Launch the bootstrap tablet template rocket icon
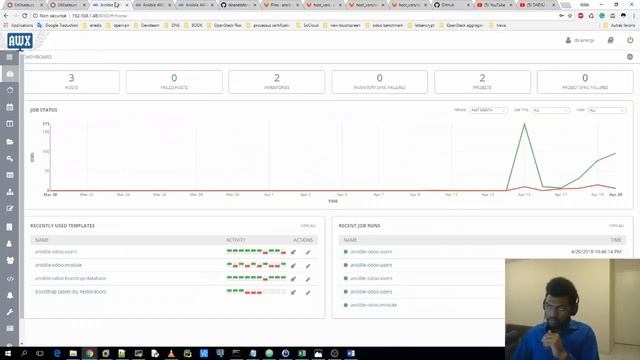This screenshot has height=360, width=640. (293, 292)
